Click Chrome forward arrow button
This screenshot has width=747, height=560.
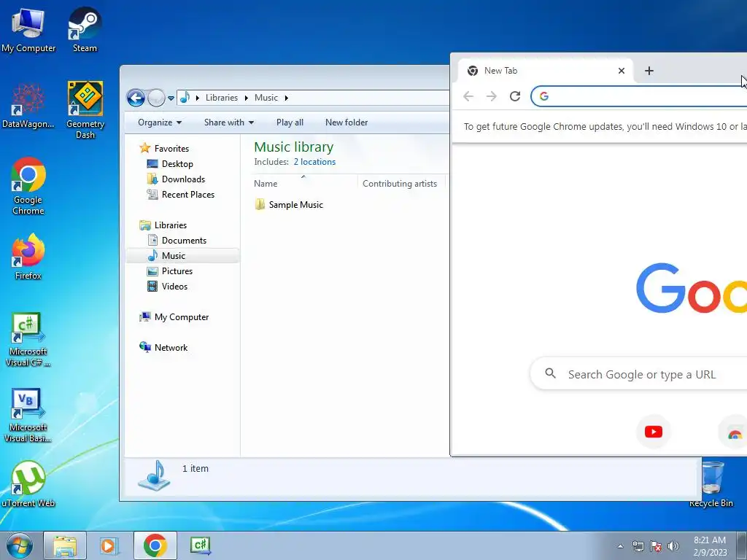click(492, 96)
